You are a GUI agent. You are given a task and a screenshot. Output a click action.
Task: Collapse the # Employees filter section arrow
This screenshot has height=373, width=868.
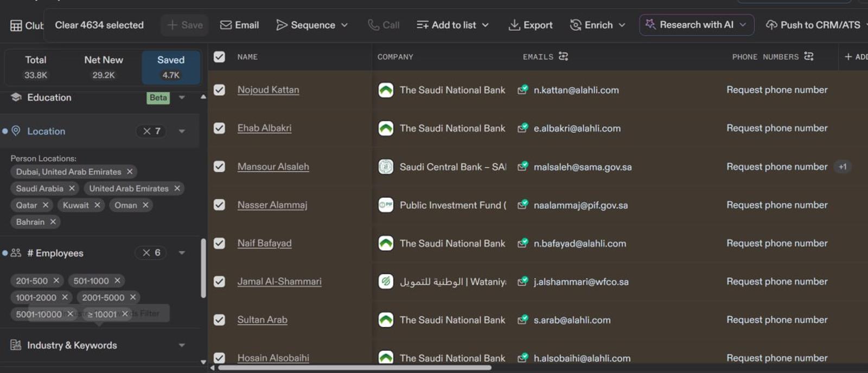point(182,253)
